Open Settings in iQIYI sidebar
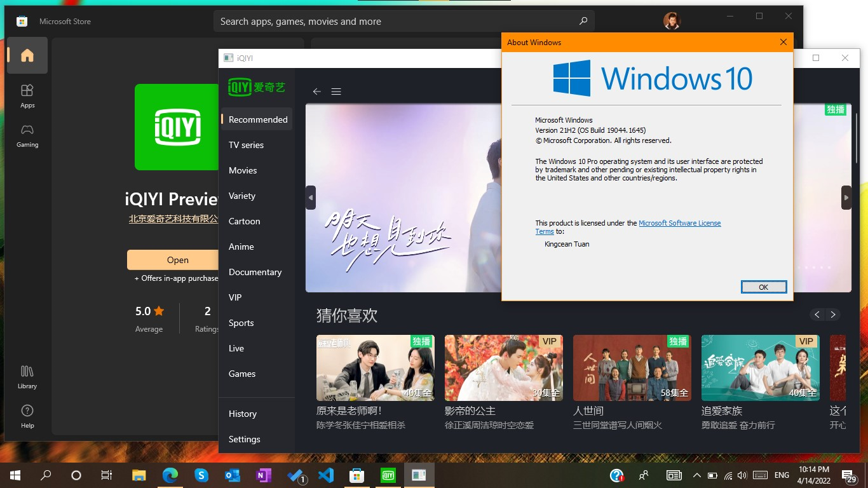This screenshot has width=868, height=488. click(244, 439)
